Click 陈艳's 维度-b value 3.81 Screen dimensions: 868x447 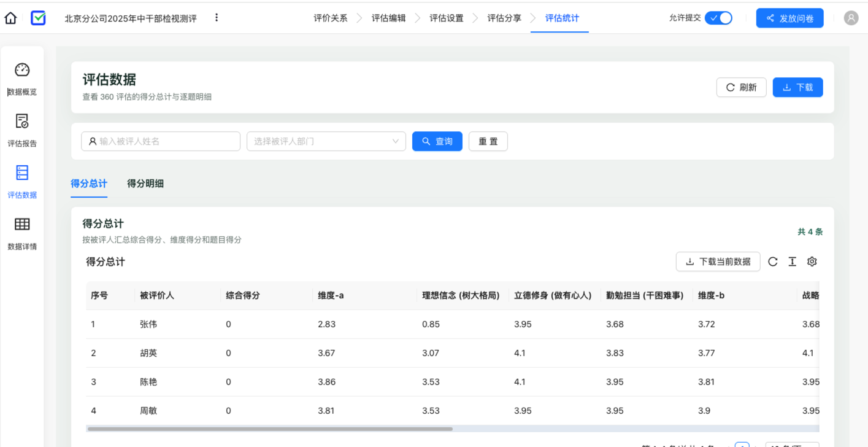pos(707,382)
